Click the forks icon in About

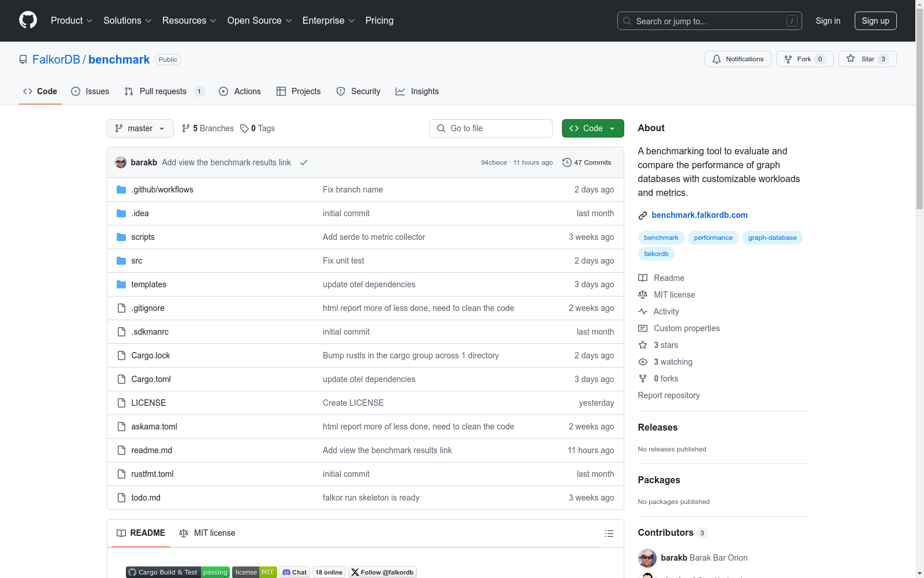pyautogui.click(x=643, y=379)
